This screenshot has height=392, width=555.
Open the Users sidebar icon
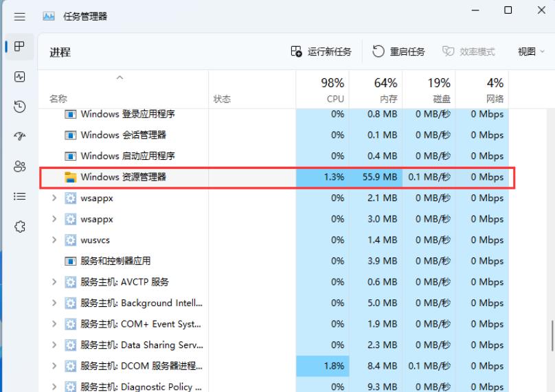click(19, 166)
